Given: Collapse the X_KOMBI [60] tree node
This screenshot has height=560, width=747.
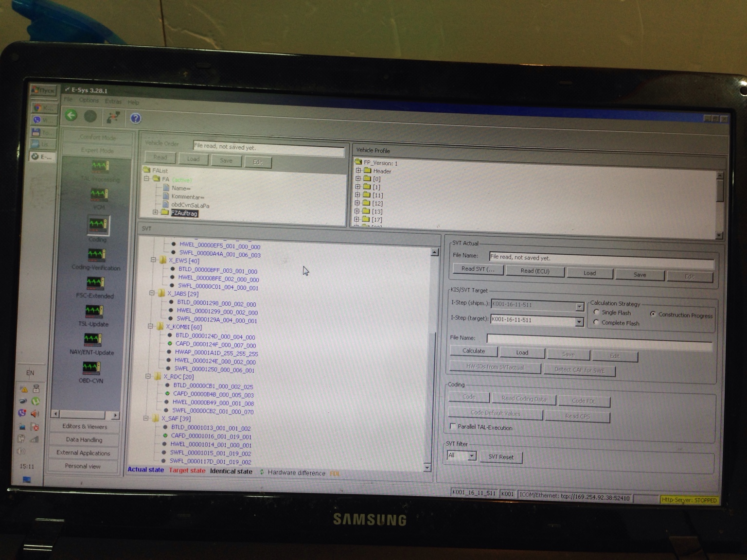Looking at the screenshot, I should point(150,326).
